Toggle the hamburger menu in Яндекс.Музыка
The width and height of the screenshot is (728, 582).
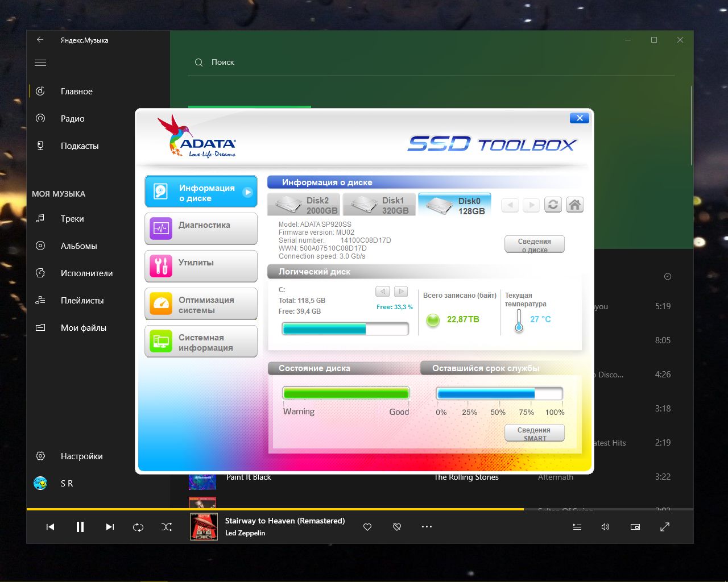tap(40, 63)
